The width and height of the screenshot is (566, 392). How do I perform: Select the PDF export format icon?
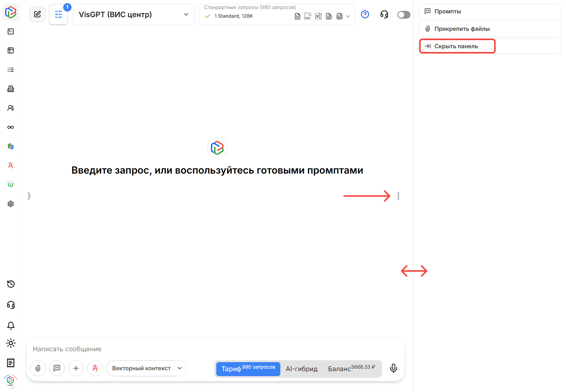coord(308,16)
